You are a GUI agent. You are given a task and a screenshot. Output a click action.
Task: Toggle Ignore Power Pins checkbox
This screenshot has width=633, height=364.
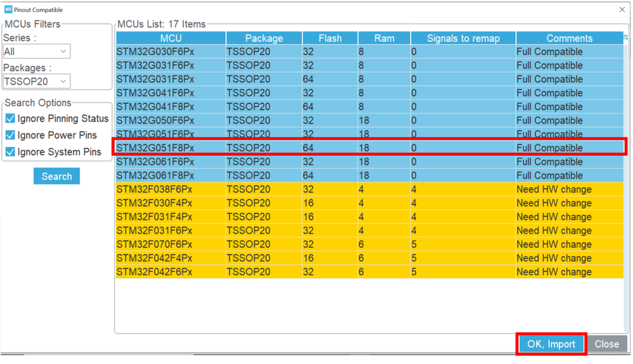10,135
